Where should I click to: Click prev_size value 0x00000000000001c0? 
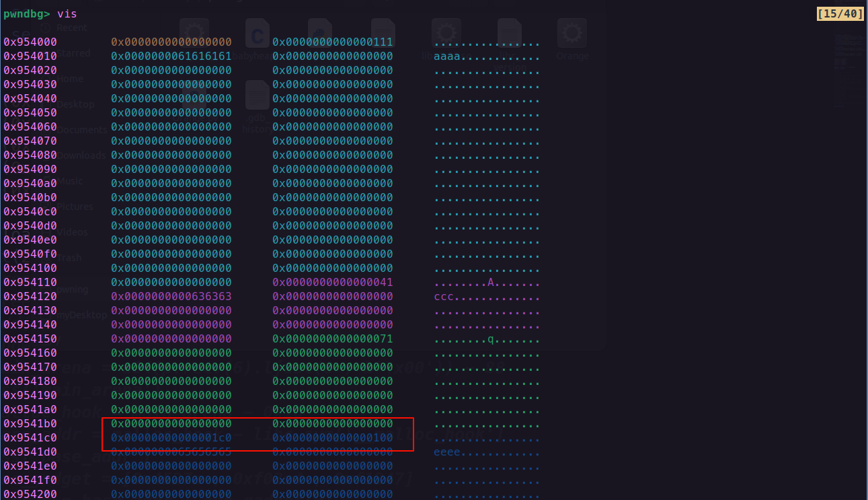pyautogui.click(x=171, y=437)
